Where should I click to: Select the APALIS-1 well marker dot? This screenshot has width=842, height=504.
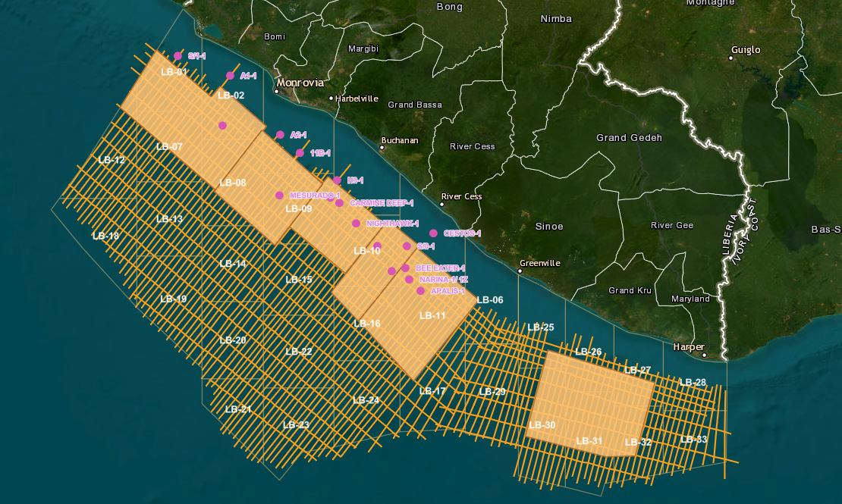(x=420, y=291)
